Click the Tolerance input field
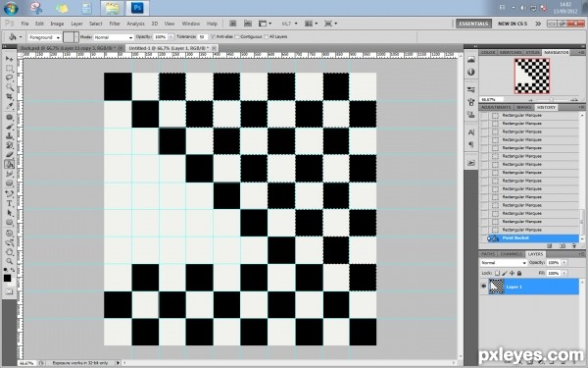 (202, 37)
